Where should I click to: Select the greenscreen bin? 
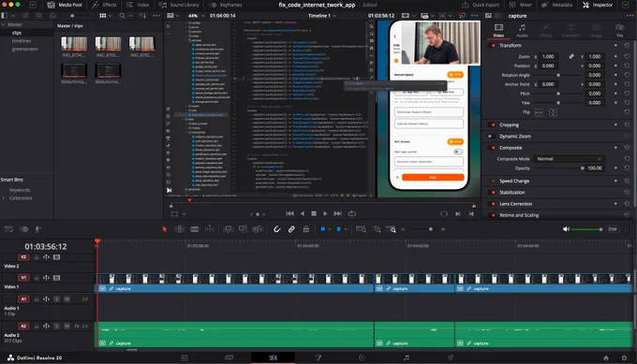click(24, 49)
